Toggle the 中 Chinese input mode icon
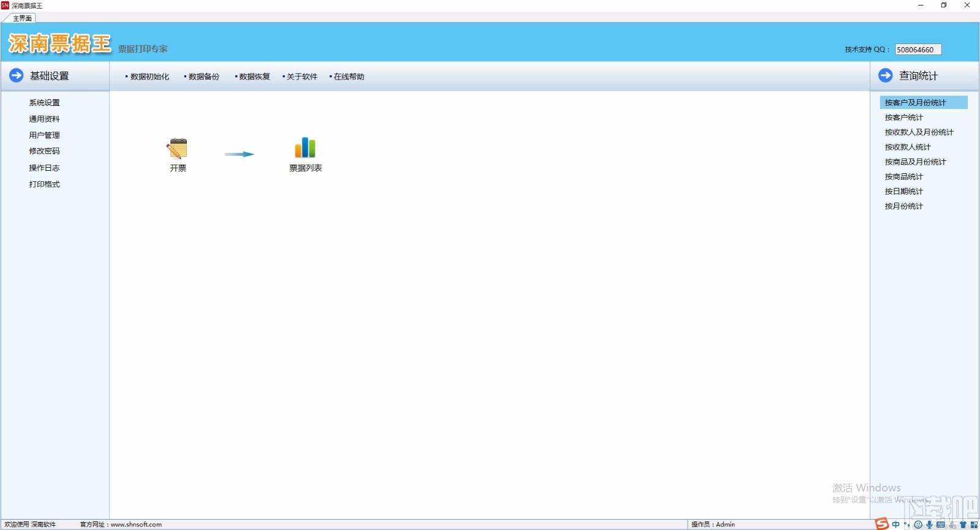 point(896,524)
